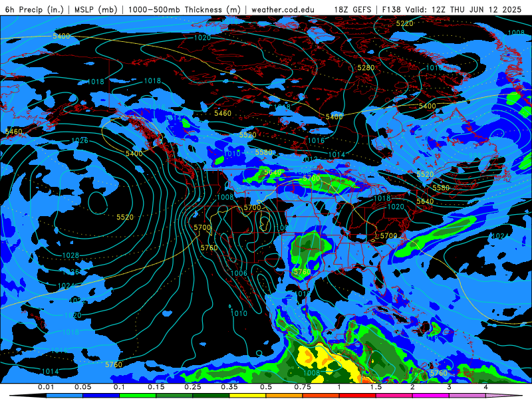The height and width of the screenshot is (399, 532).
Task: Click the red 1–1.5 legend swatch
Action: (x=358, y=396)
